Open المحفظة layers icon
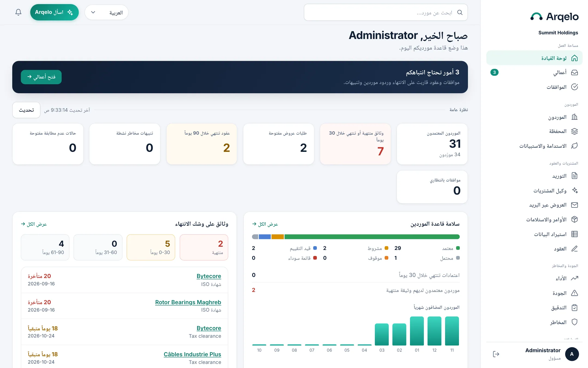The width and height of the screenshot is (588, 368). 574,131
